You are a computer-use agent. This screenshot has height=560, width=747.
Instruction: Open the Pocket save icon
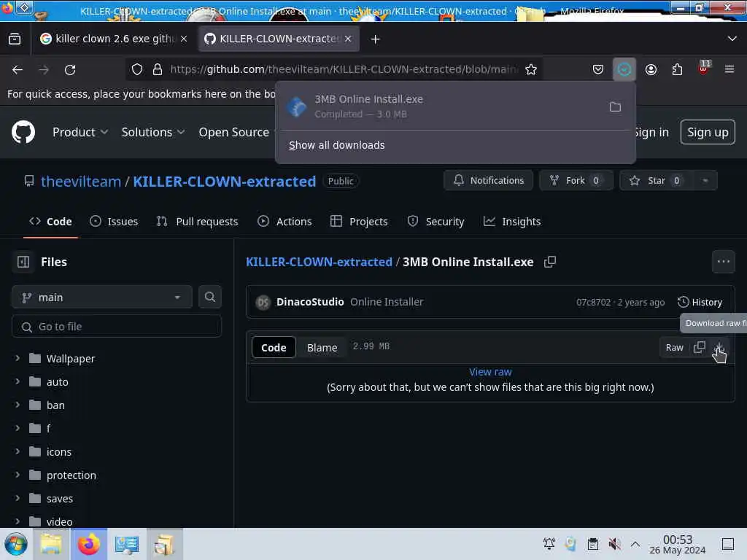click(598, 69)
